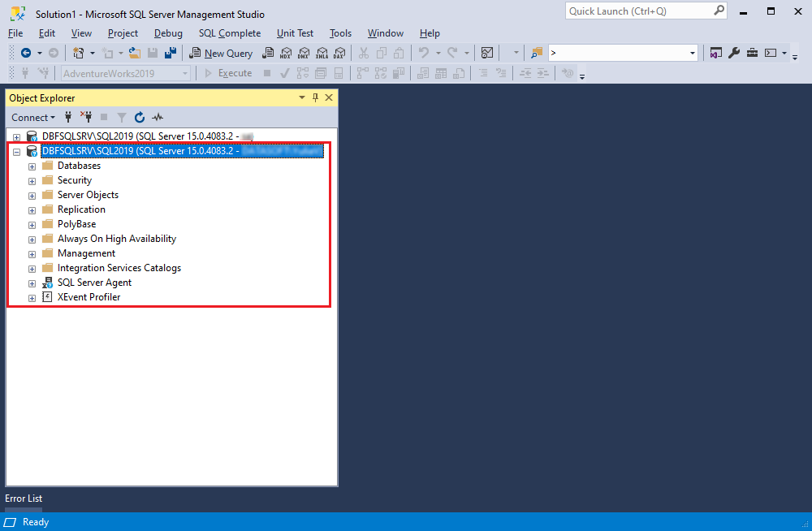Open the Project menu
Viewport: 812px width, 531px height.
123,33
